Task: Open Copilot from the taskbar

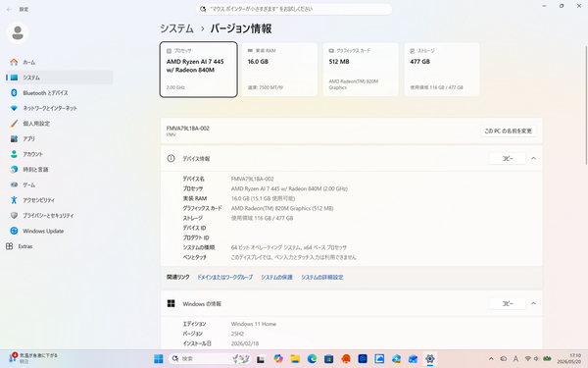Action: (x=278, y=359)
